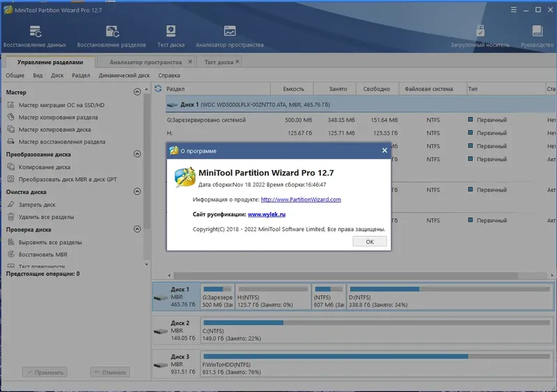Launch the Partition Recovery tool (Восстановление разделов)
557x392 pixels.
tap(111, 36)
